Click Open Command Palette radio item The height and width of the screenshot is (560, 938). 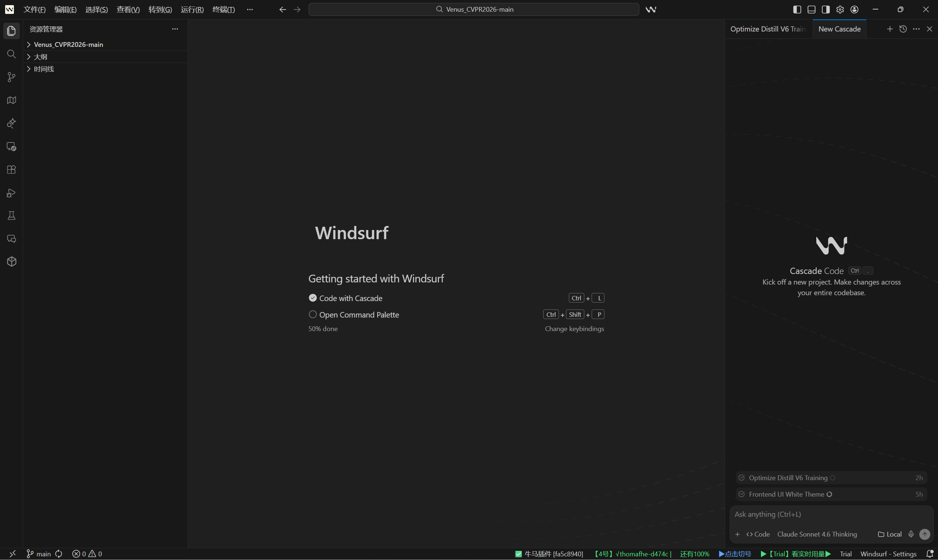pyautogui.click(x=353, y=315)
